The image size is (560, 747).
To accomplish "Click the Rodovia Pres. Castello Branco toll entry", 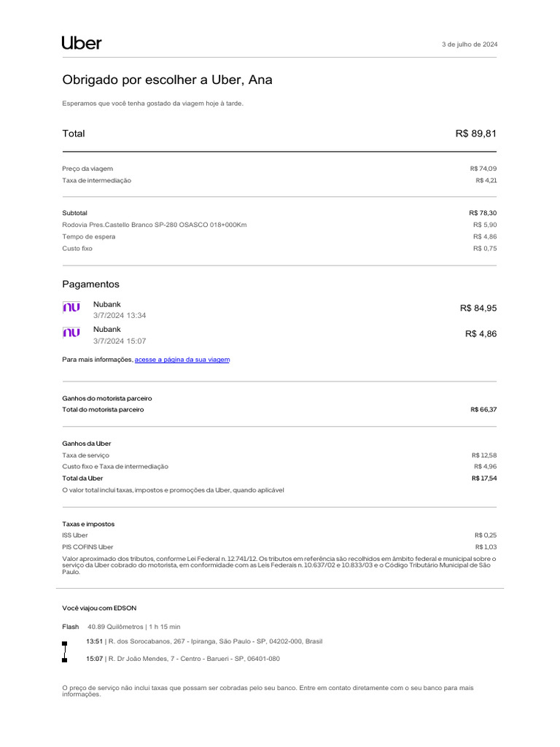I will click(x=155, y=225).
